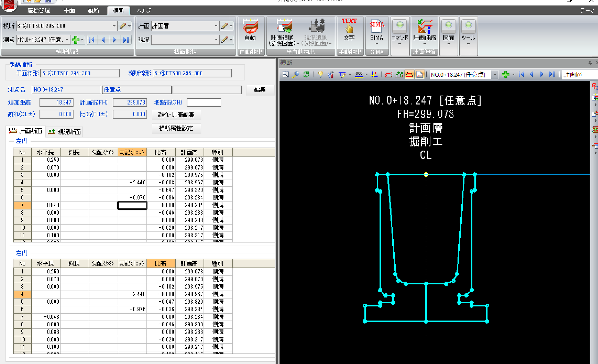The image size is (598, 364).
Task: Open the テーマ menu at top right
Action: point(587,11)
